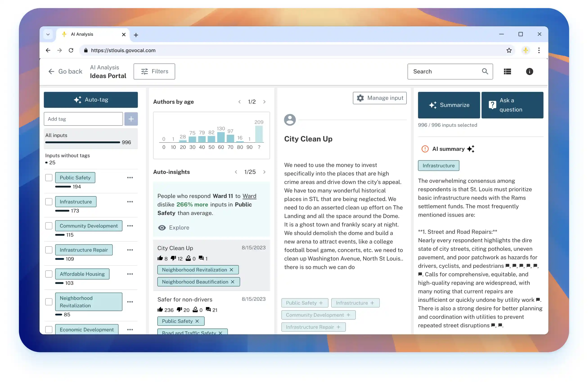The width and height of the screenshot is (588, 382).
Task: Go to next Authors by age chart
Action: click(264, 102)
